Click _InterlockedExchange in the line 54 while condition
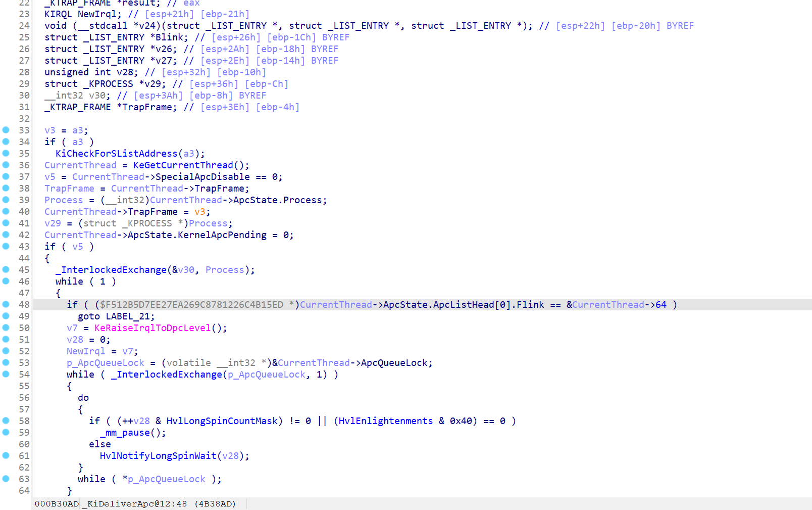 pyautogui.click(x=167, y=375)
